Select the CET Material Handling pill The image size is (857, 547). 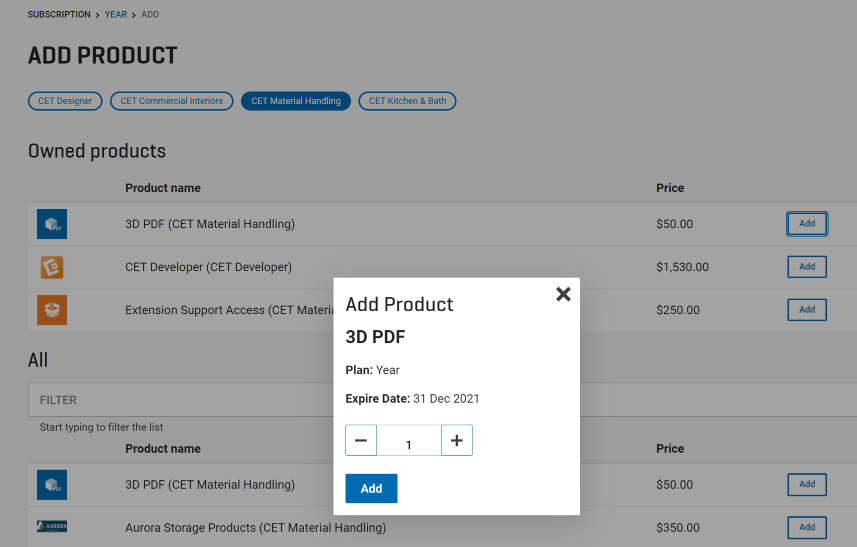click(x=296, y=101)
